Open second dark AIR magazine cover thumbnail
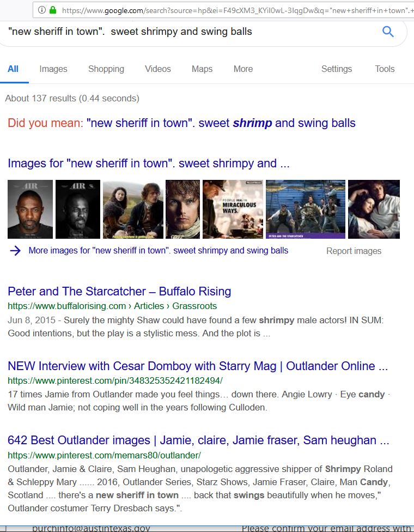Screen dimensions: 414x532 (x=78, y=209)
